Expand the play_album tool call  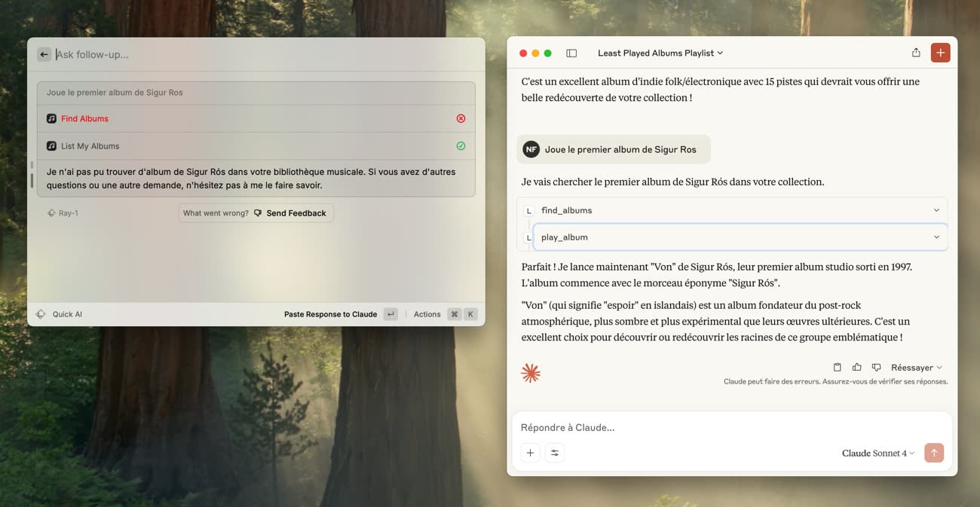[x=740, y=237]
